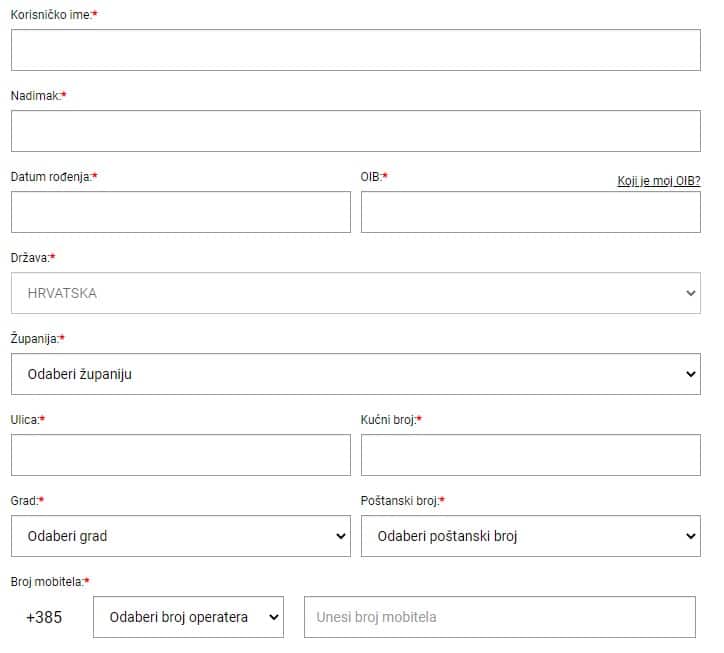Open the 'Odaberi grad' dropdown

pos(181,536)
